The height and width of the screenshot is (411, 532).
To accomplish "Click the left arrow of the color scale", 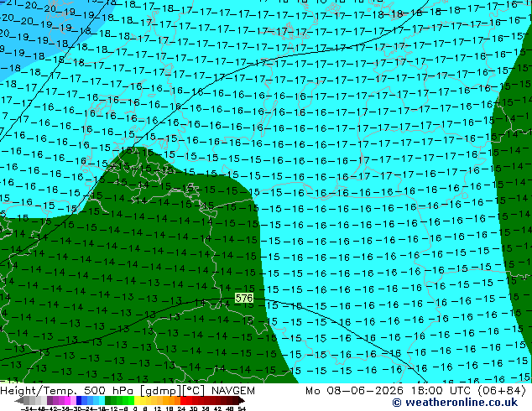I will click(19, 401).
